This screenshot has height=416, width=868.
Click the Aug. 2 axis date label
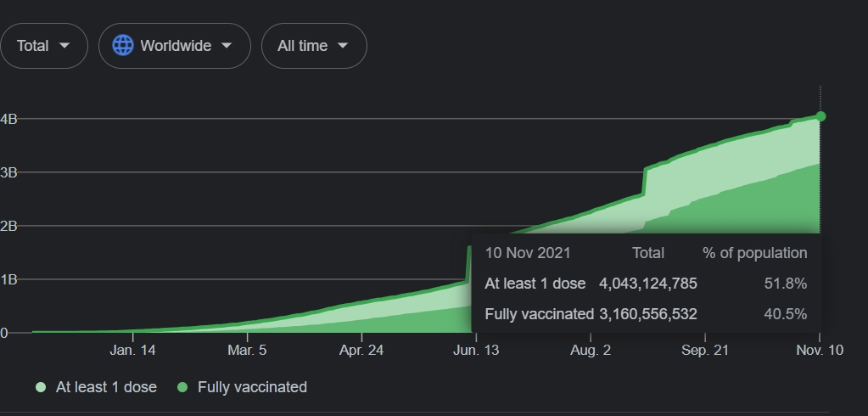tap(591, 350)
